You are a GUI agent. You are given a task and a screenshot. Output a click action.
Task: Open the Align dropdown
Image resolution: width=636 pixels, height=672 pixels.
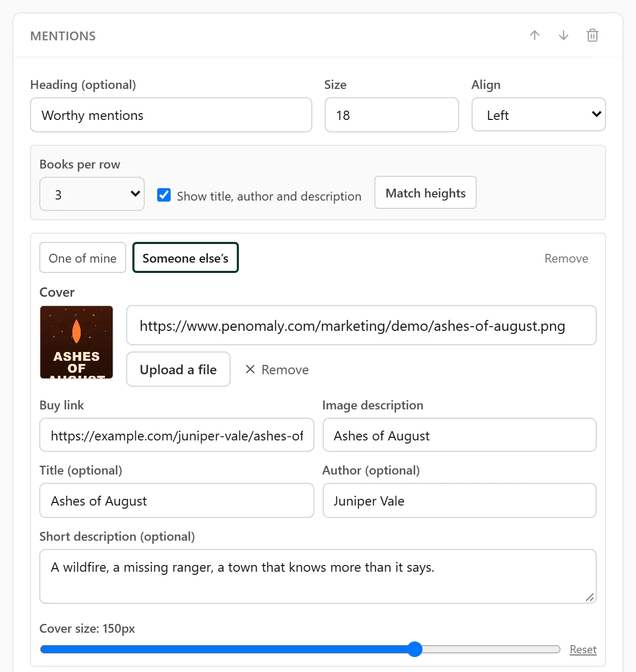tap(538, 115)
